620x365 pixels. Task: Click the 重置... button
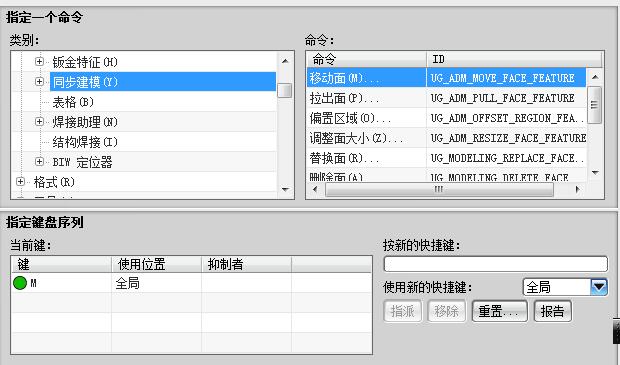point(499,311)
